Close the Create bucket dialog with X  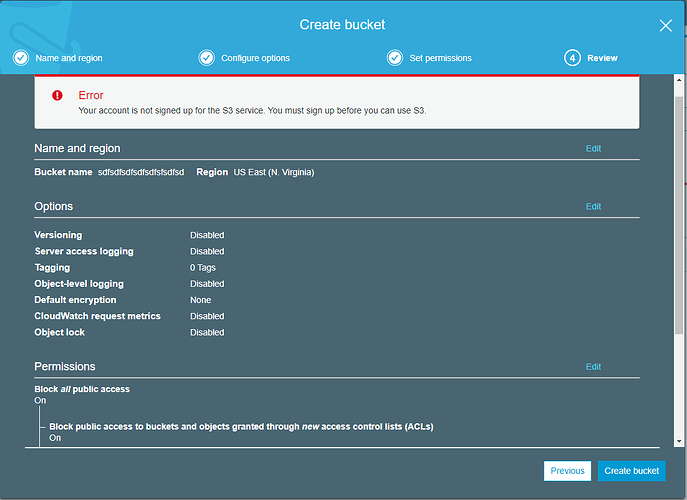tap(665, 25)
